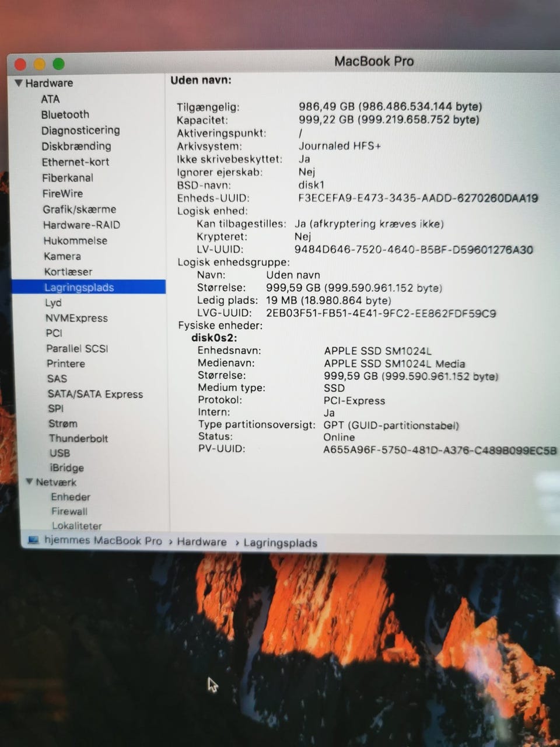
Task: Click the computer icon in path bar
Action: pyautogui.click(x=34, y=540)
